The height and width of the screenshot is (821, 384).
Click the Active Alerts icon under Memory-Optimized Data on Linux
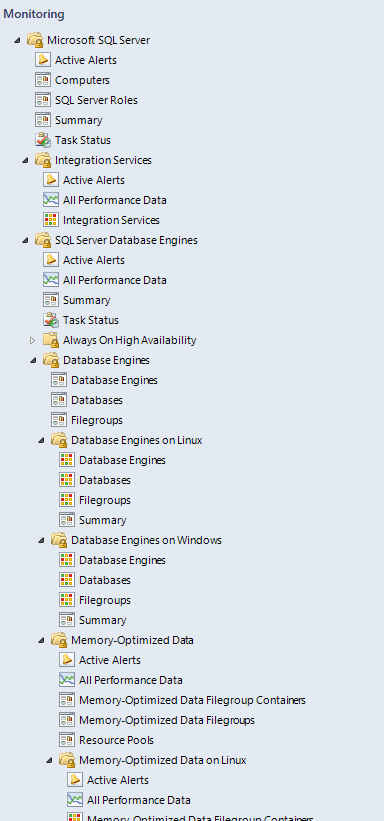pos(75,780)
